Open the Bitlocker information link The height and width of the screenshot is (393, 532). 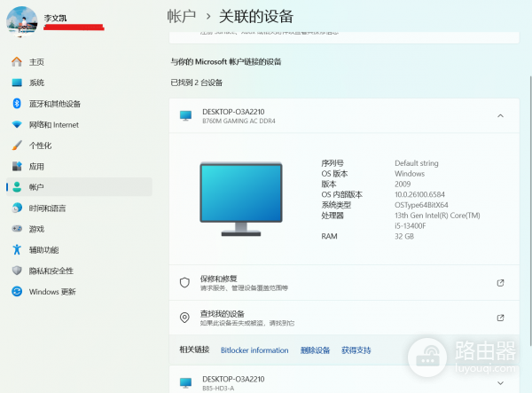(254, 350)
